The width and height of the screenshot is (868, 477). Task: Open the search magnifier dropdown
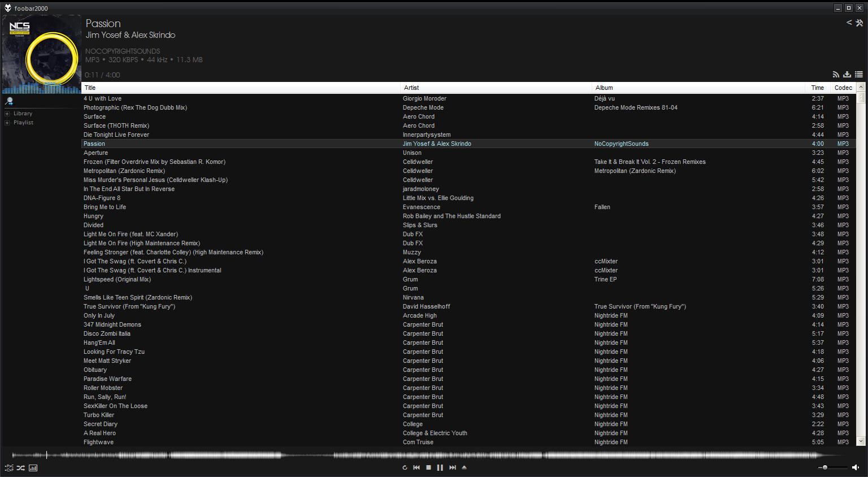pos(9,101)
